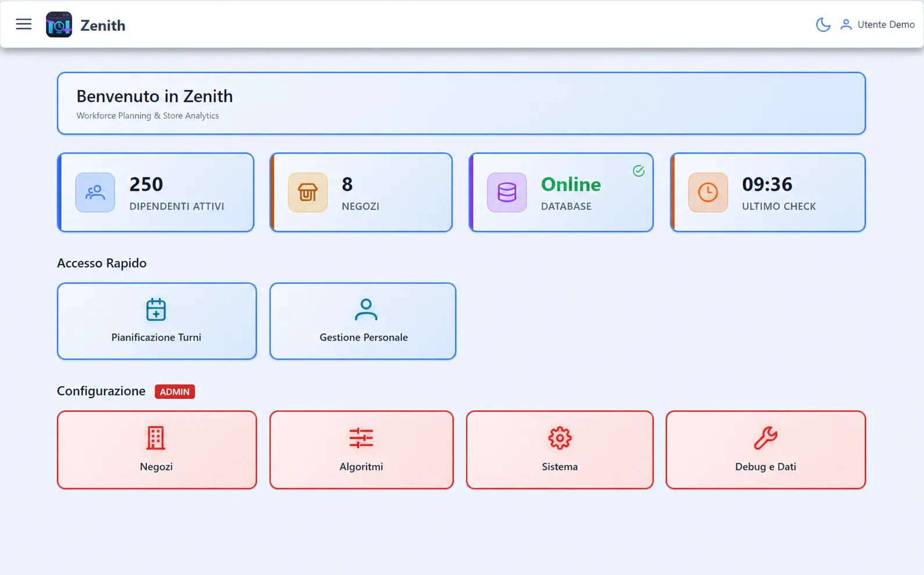Click the Benvenuto in Zenith heading
Viewport: 924px width, 575px height.
[x=155, y=96]
